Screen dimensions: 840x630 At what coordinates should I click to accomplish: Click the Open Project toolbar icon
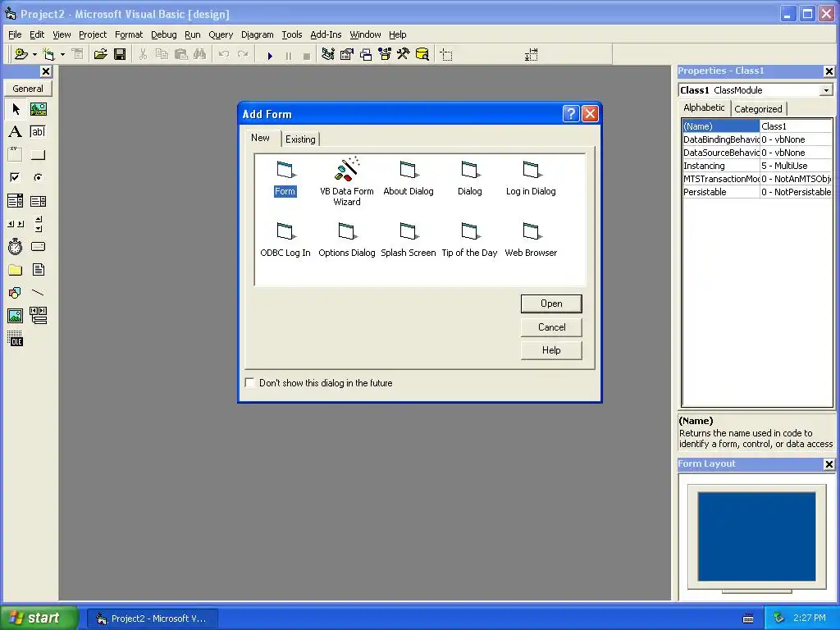point(100,54)
